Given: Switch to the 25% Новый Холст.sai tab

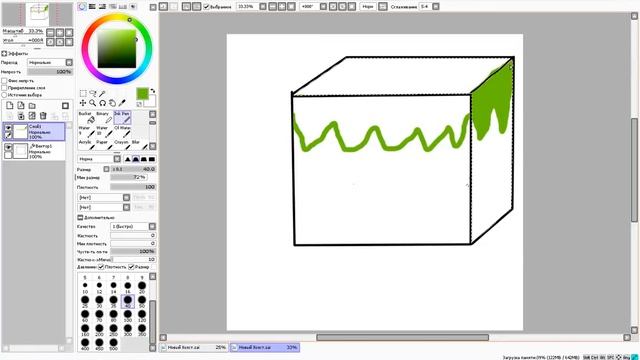Looking at the screenshot, I should pos(193,347).
